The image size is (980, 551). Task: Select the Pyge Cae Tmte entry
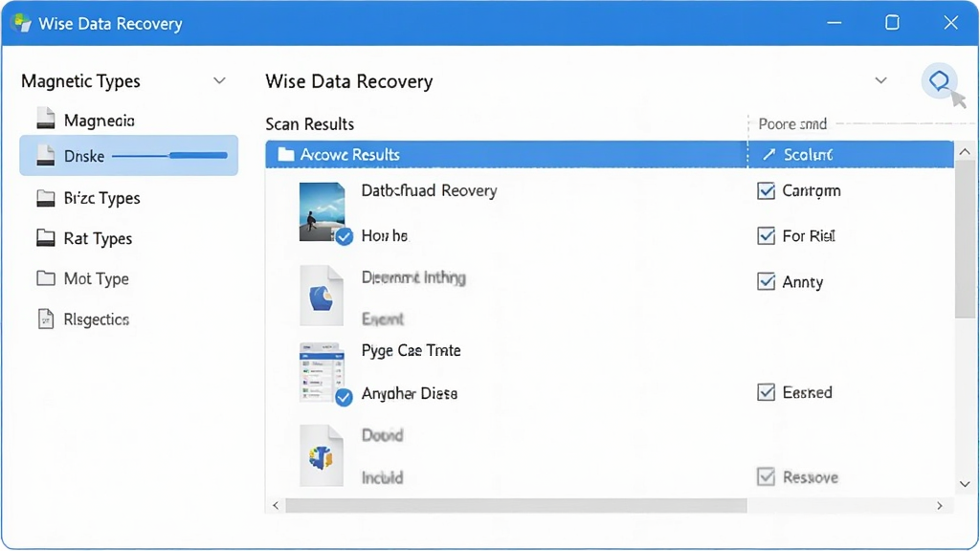[411, 350]
